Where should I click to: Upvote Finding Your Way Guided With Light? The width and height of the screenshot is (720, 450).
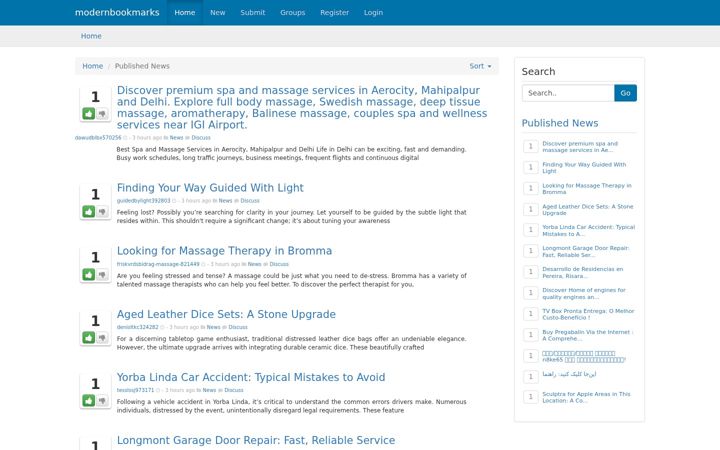pyautogui.click(x=89, y=211)
